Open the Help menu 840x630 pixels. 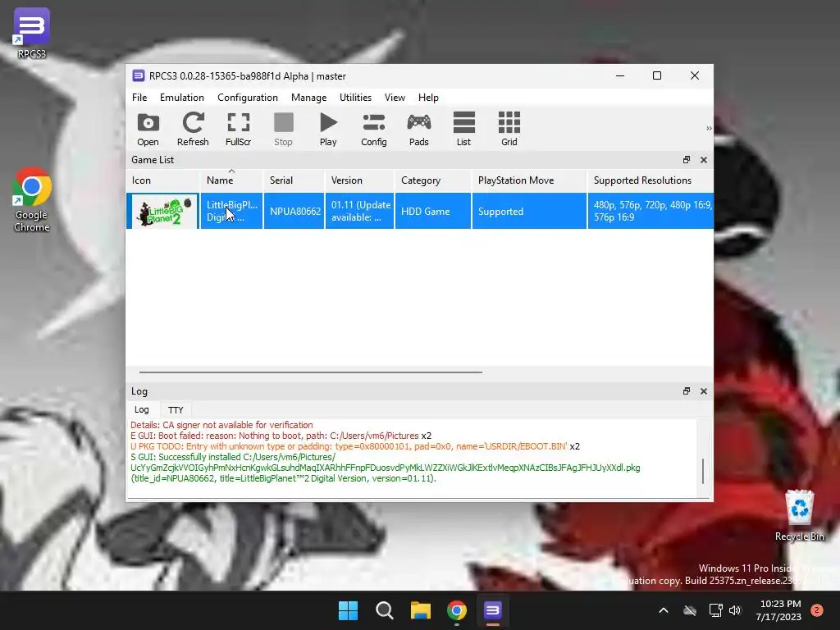[428, 98]
